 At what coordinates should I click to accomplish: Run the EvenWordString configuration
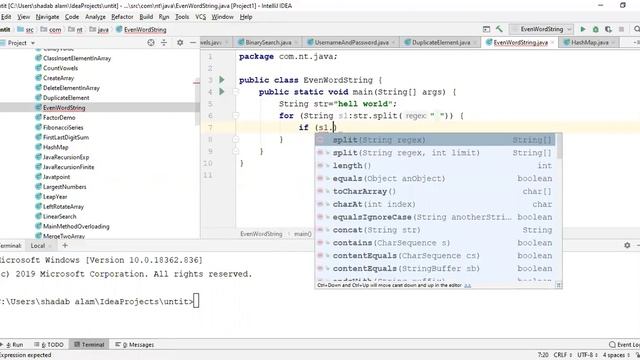(x=583, y=29)
